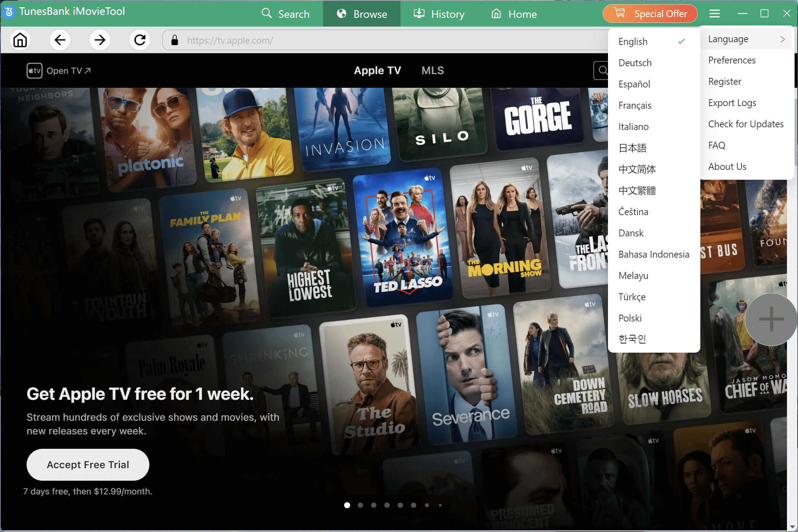This screenshot has height=532, width=798.
Task: Open the Preferences menu entry
Action: (x=732, y=60)
